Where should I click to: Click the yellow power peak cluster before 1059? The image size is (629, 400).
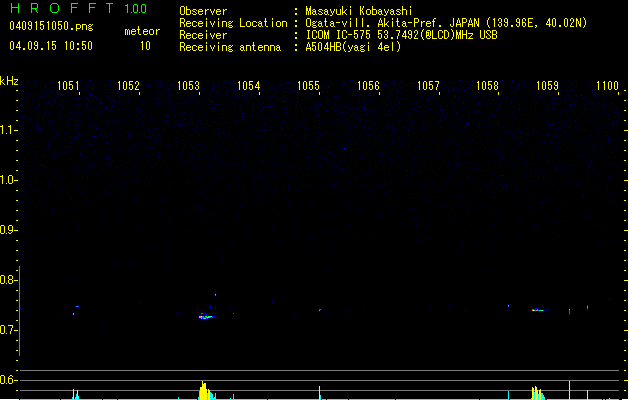[538, 393]
